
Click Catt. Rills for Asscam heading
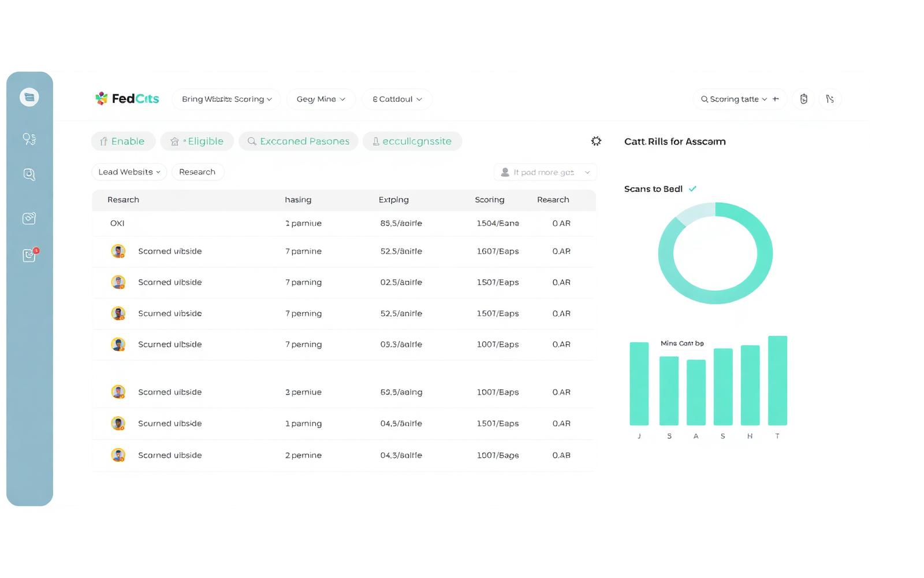coord(675,142)
